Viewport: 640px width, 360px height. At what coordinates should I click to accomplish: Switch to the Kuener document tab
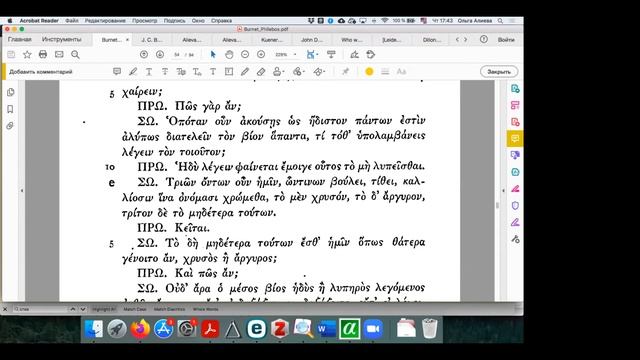(271, 40)
